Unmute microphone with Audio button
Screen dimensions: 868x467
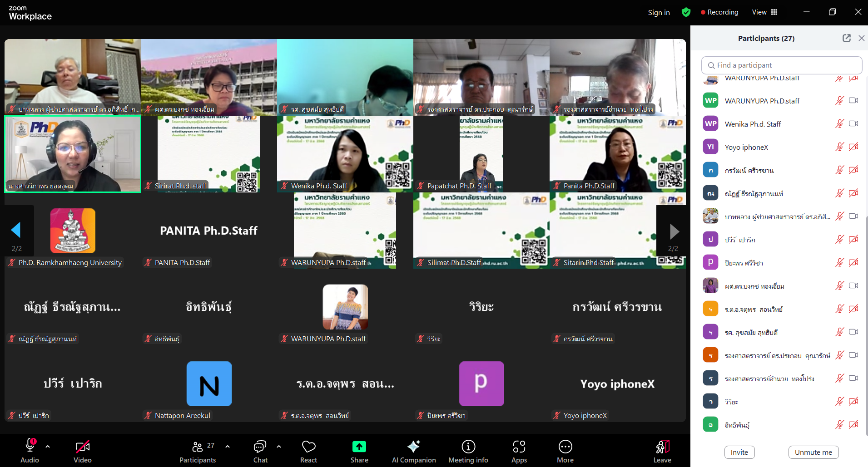30,450
